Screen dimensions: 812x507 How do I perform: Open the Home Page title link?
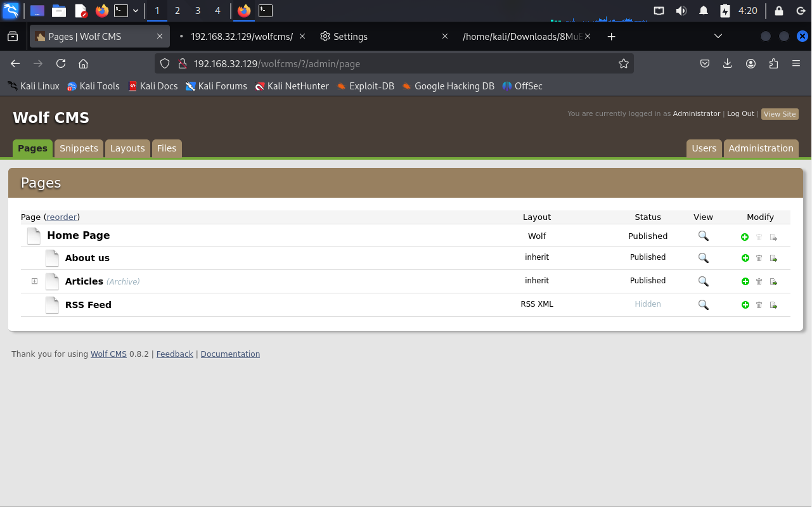tap(79, 235)
